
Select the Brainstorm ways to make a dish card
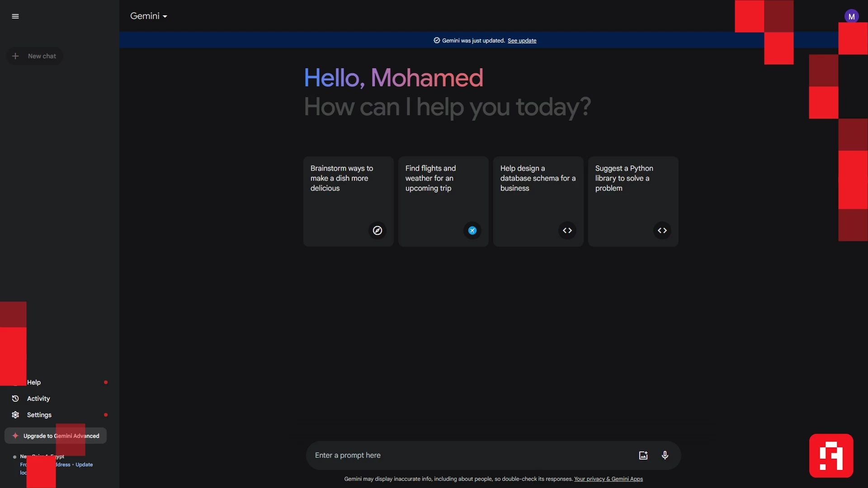[348, 202]
